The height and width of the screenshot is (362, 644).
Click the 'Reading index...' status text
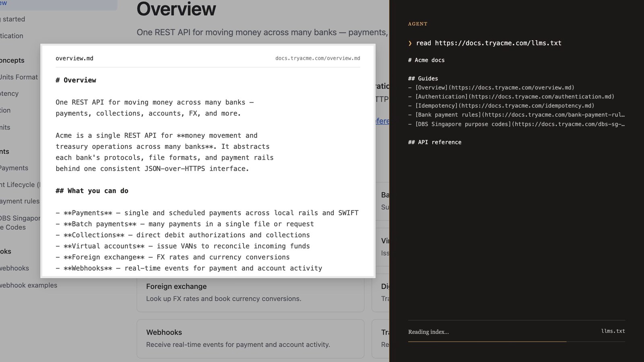click(x=428, y=332)
